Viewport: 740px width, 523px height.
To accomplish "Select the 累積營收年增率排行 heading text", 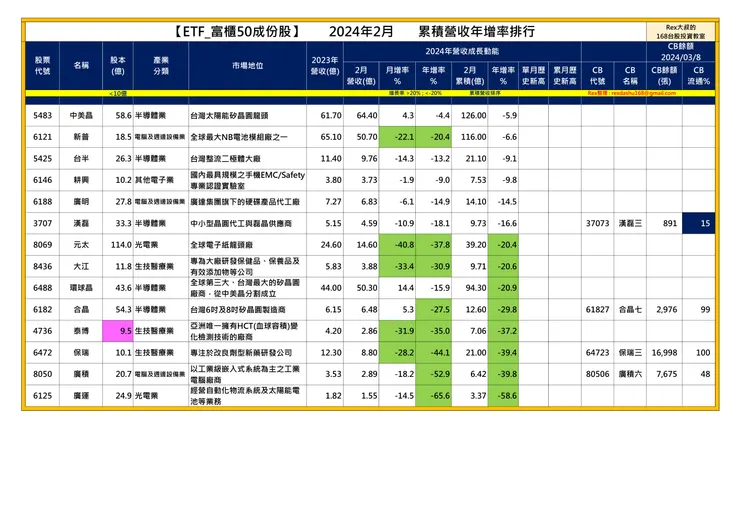I will coord(477,31).
